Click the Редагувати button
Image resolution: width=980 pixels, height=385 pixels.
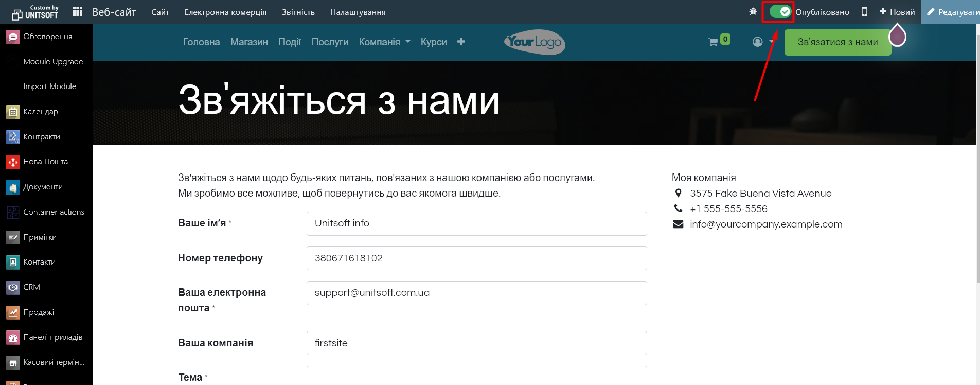click(x=952, y=12)
